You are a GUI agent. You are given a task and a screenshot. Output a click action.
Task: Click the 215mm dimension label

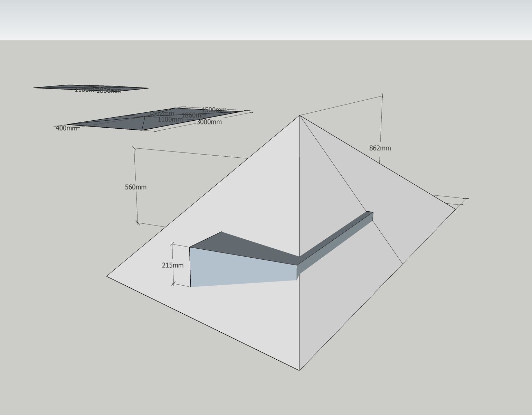[172, 266]
